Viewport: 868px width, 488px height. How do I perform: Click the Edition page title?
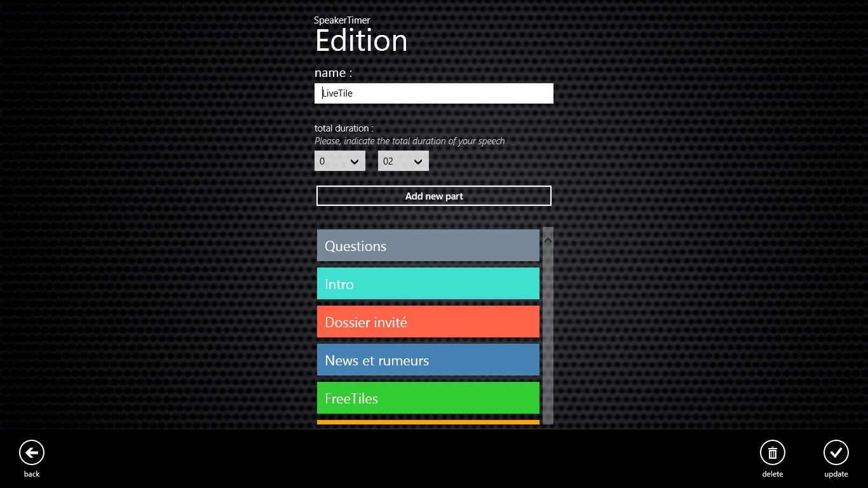pos(361,41)
